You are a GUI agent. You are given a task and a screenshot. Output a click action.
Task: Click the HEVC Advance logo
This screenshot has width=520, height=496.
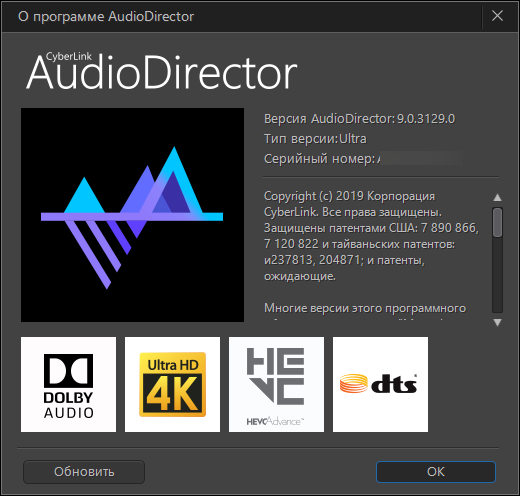276,384
